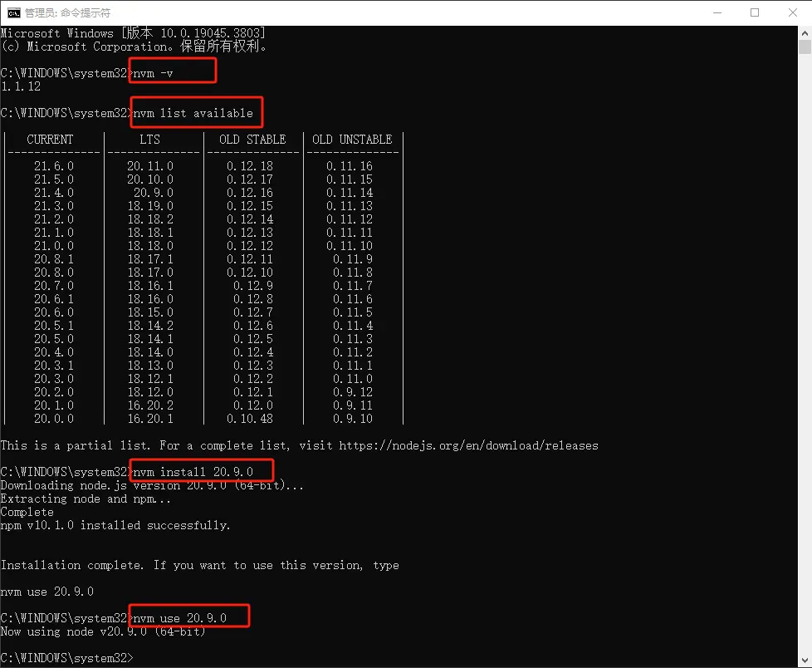Click version '16.20.2' in LTS column
Viewport: 812px width, 668px height.
pos(150,405)
